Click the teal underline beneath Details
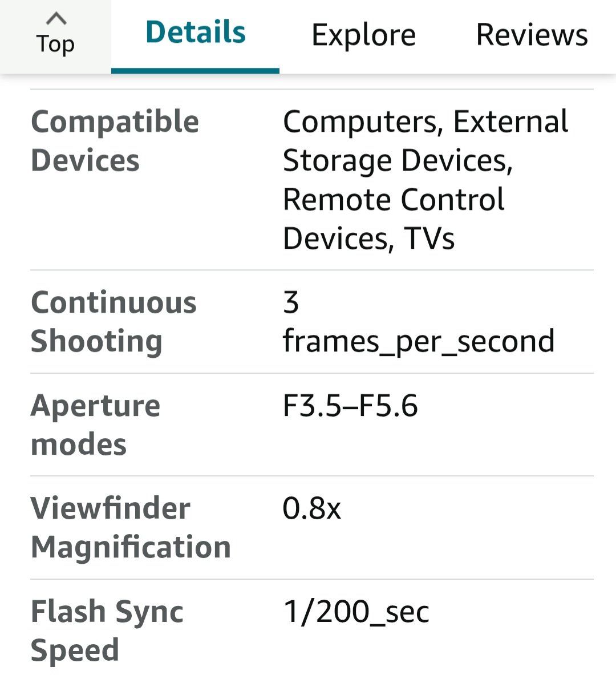 tap(196, 71)
